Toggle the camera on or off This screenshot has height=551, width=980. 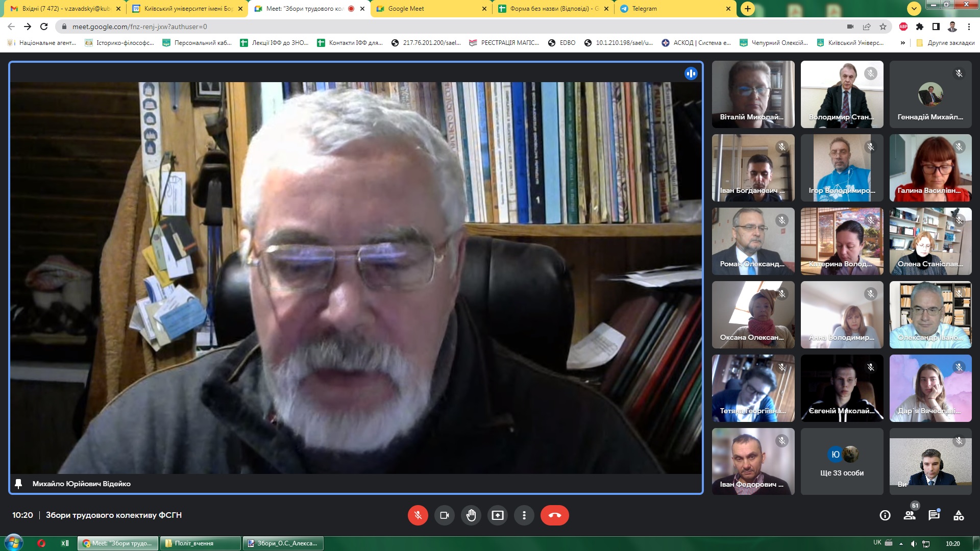[444, 515]
